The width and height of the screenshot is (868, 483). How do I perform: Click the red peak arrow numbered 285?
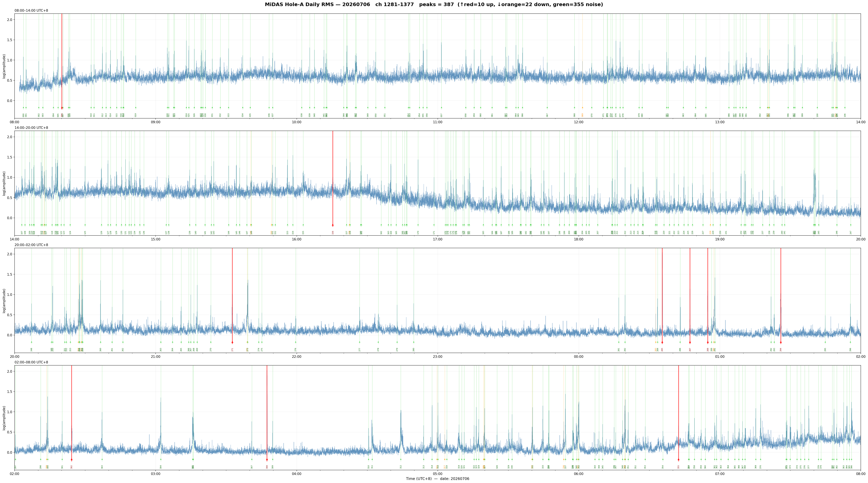662,342
